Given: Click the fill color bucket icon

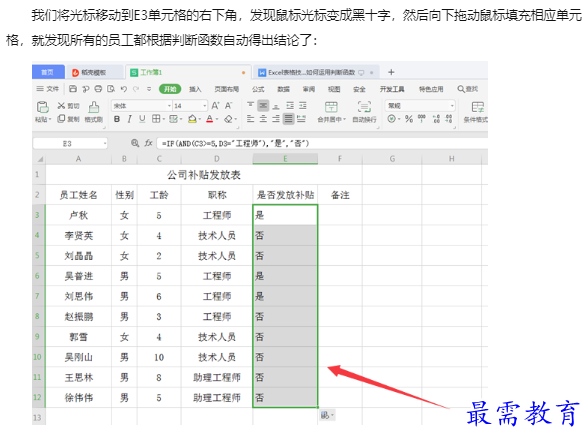Looking at the screenshot, I should 192,119.
